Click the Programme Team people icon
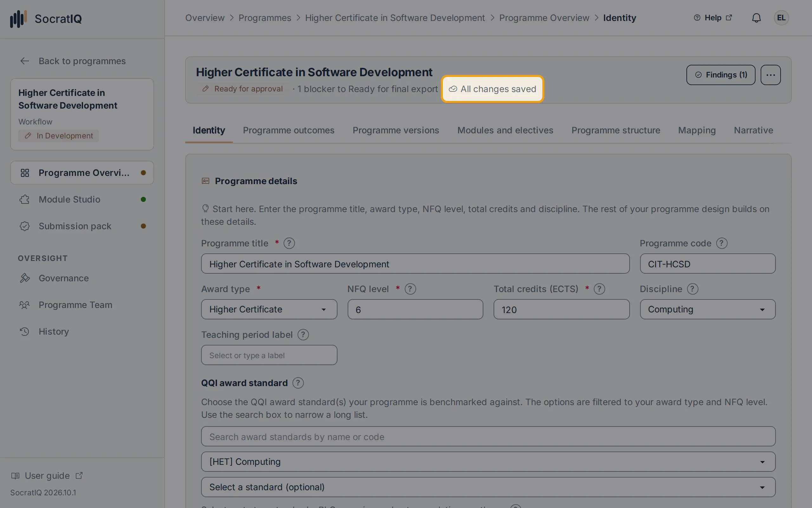 point(24,305)
